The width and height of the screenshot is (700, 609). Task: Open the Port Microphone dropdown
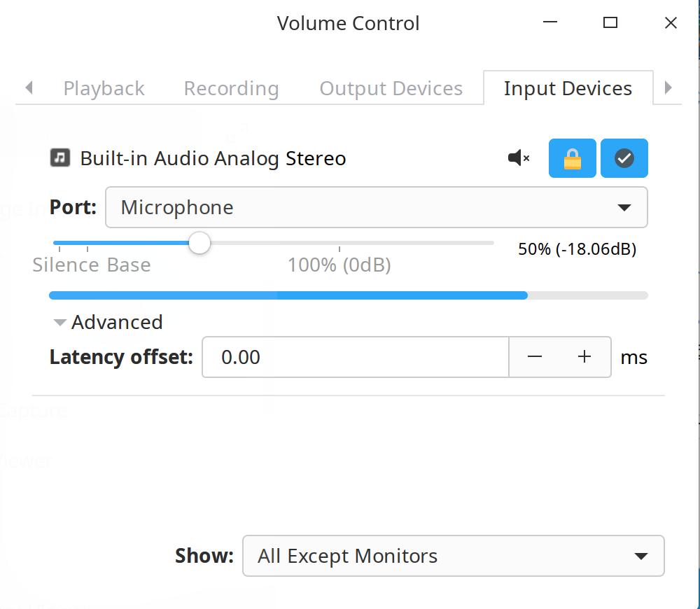click(377, 207)
